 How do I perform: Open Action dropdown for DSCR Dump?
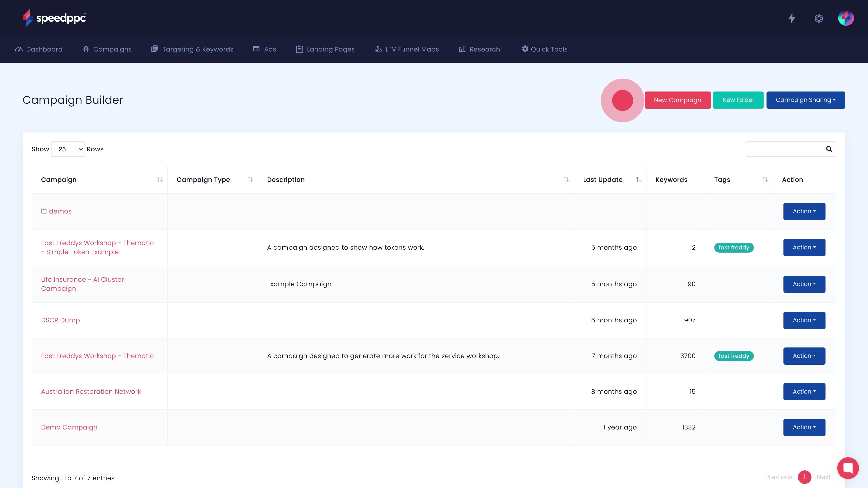point(804,320)
